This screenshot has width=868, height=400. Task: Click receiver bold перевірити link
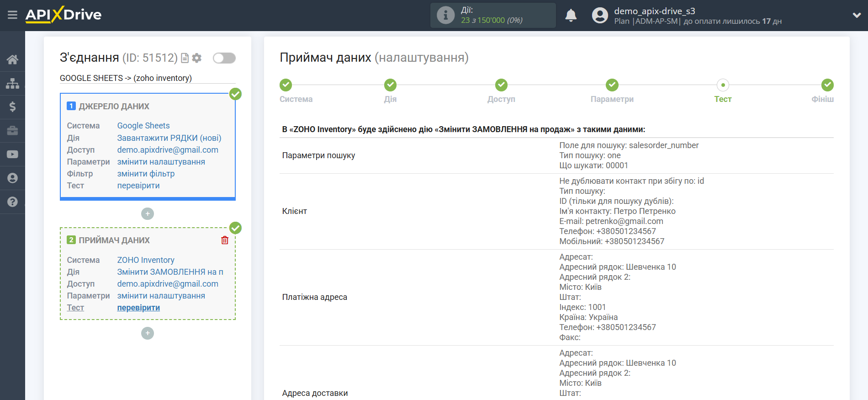138,308
